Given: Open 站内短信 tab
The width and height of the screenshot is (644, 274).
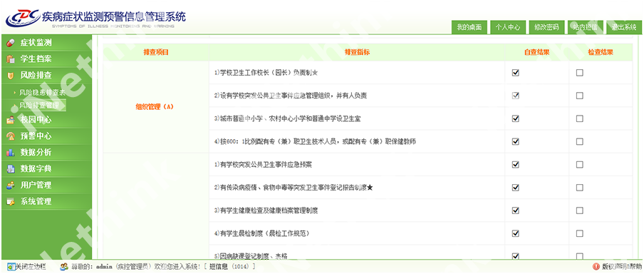Looking at the screenshot, I should (585, 27).
